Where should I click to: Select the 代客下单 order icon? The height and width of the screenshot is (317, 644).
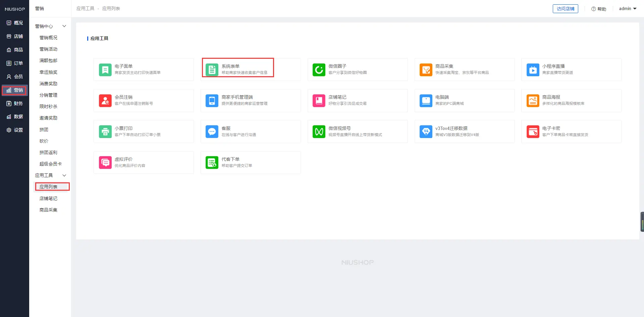(x=212, y=163)
